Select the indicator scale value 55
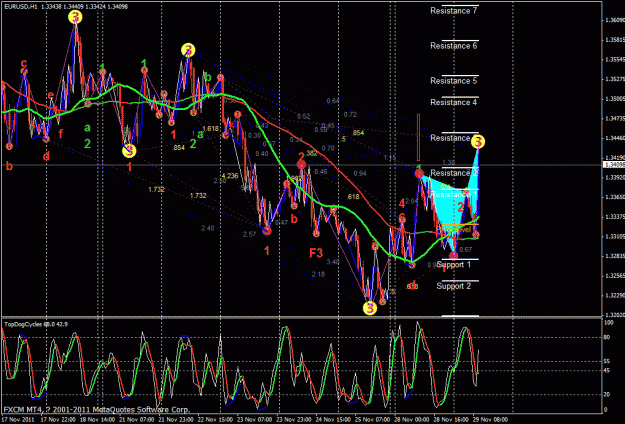625x424 pixels. [x=608, y=362]
